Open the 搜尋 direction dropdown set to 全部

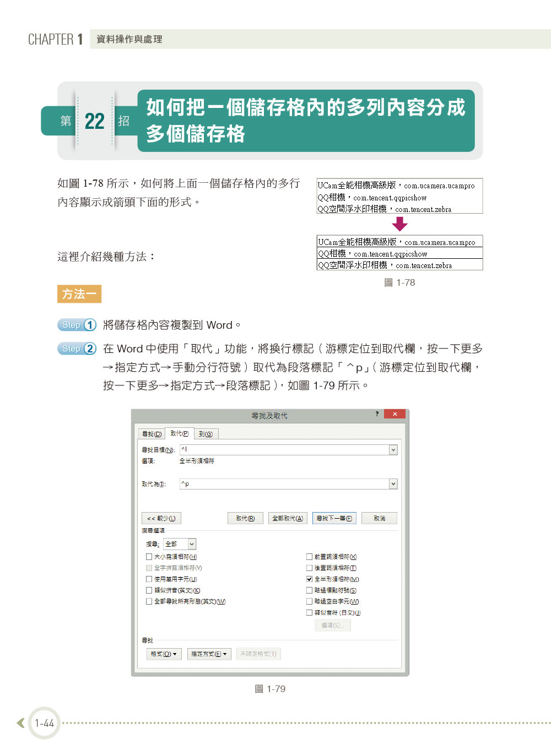pos(180,544)
